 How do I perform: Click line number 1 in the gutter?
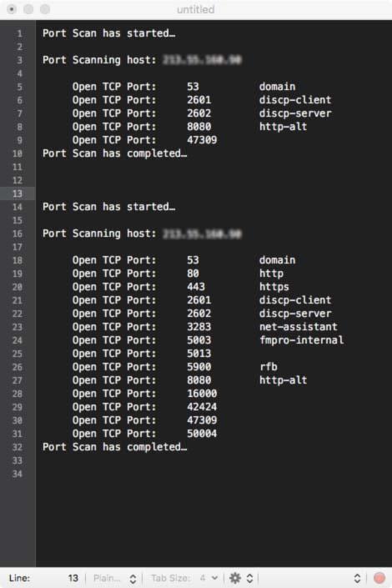[x=19, y=33]
